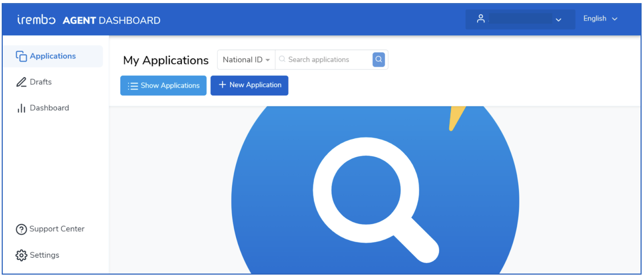Click the Drafts pencil icon
The image size is (644, 277).
[21, 82]
